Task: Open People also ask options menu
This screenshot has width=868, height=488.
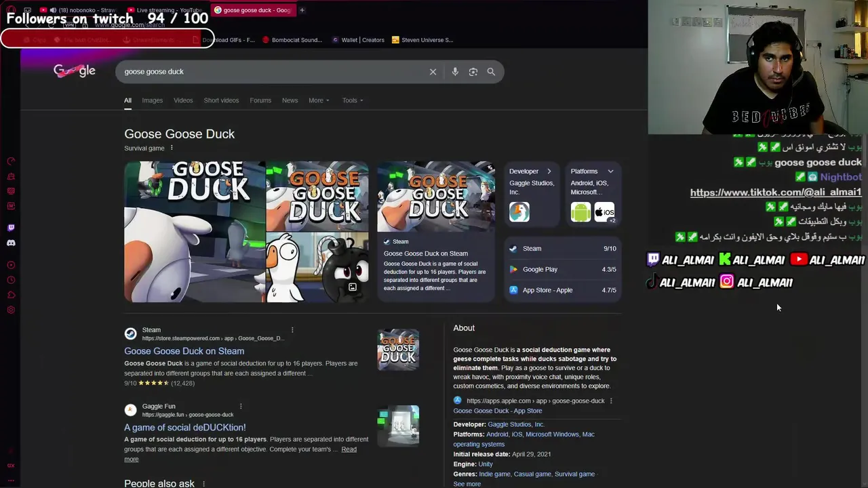Action: coord(203,483)
